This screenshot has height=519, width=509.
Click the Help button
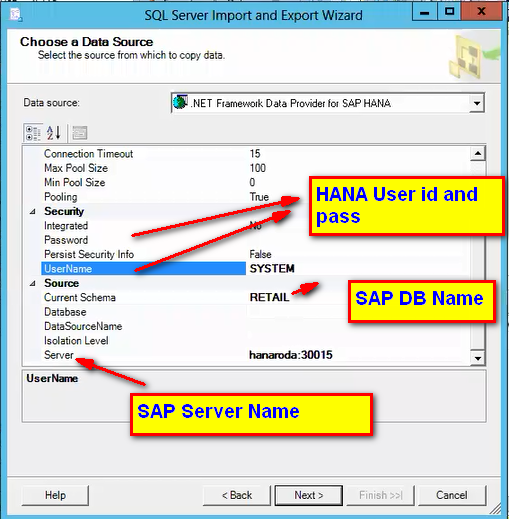(55, 495)
